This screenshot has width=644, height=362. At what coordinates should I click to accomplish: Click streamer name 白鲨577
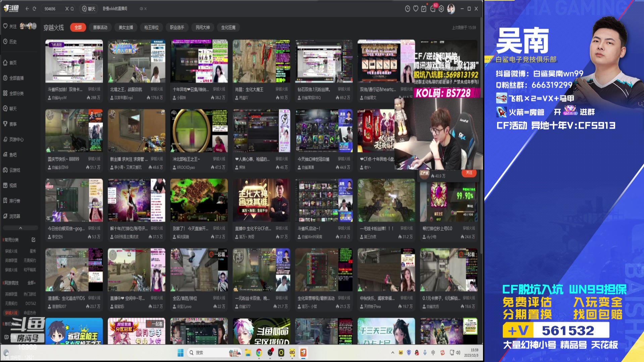point(245,306)
